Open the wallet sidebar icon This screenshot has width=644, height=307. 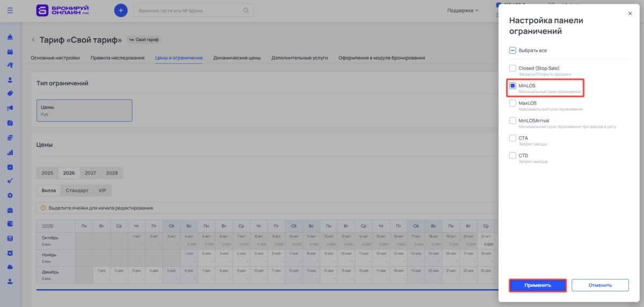point(10,224)
